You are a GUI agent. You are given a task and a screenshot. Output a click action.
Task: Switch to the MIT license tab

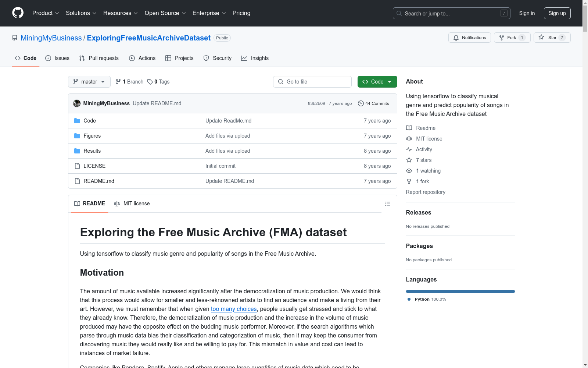click(x=132, y=204)
